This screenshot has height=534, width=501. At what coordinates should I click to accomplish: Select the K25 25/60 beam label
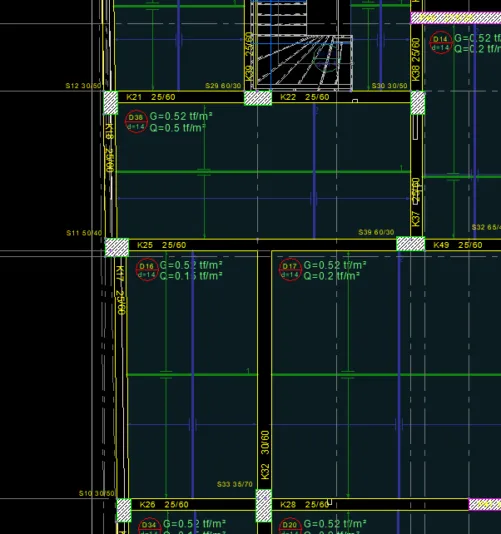(x=162, y=245)
